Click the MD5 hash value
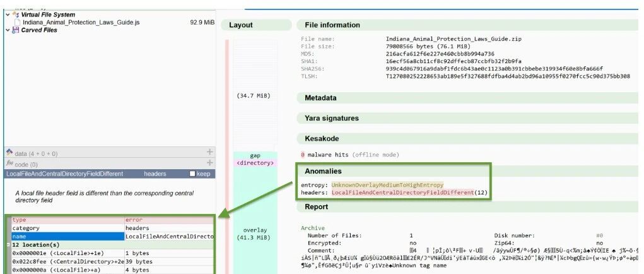Viewport: 644px width, 274px height. [440, 54]
